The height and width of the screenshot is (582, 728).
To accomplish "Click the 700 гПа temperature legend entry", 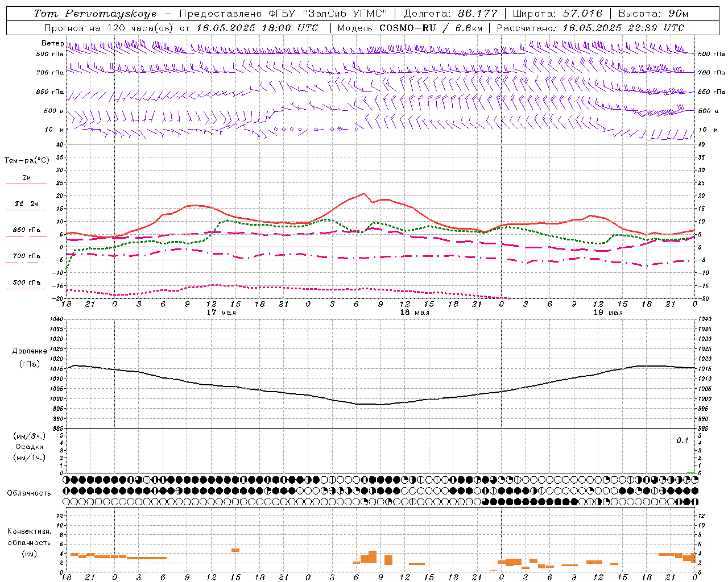I will coord(26,256).
